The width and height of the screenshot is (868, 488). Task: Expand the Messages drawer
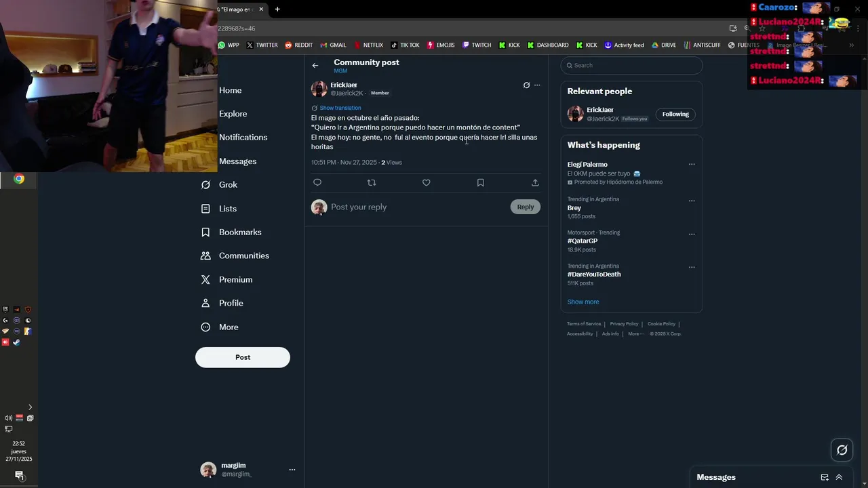pyautogui.click(x=839, y=477)
